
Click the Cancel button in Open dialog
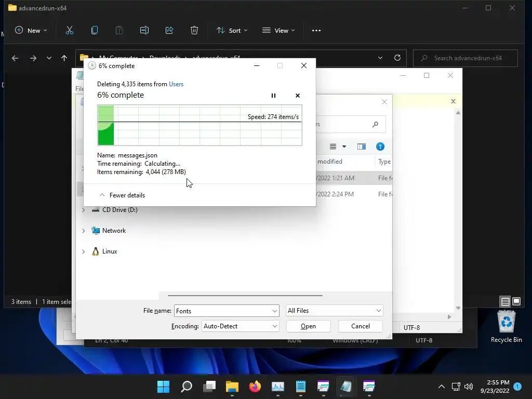[x=361, y=326]
